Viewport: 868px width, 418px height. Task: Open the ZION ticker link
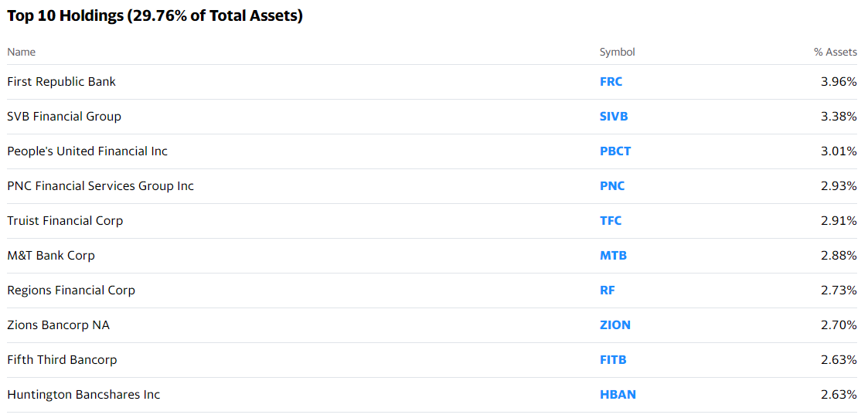[615, 325]
